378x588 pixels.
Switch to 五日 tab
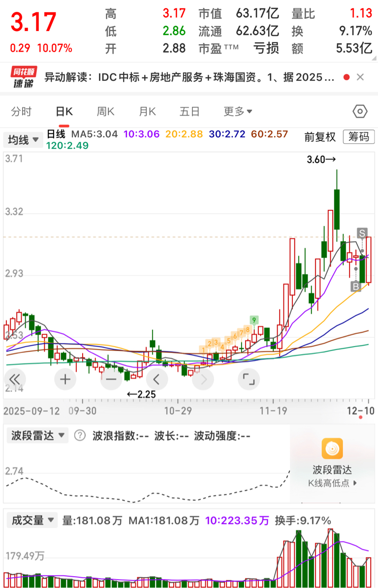189,111
